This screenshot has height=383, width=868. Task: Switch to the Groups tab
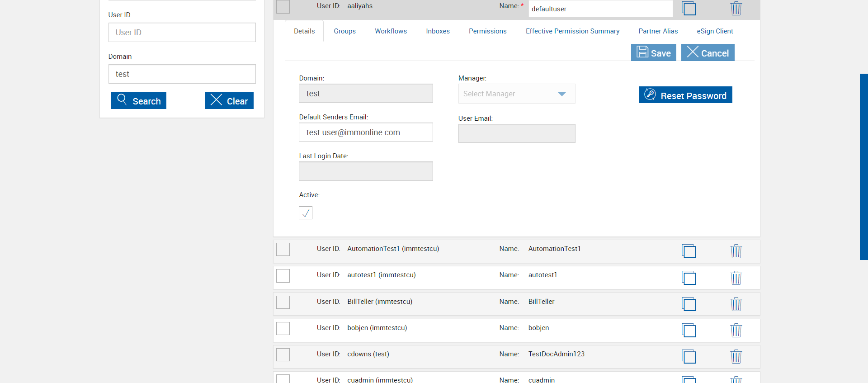[344, 31]
